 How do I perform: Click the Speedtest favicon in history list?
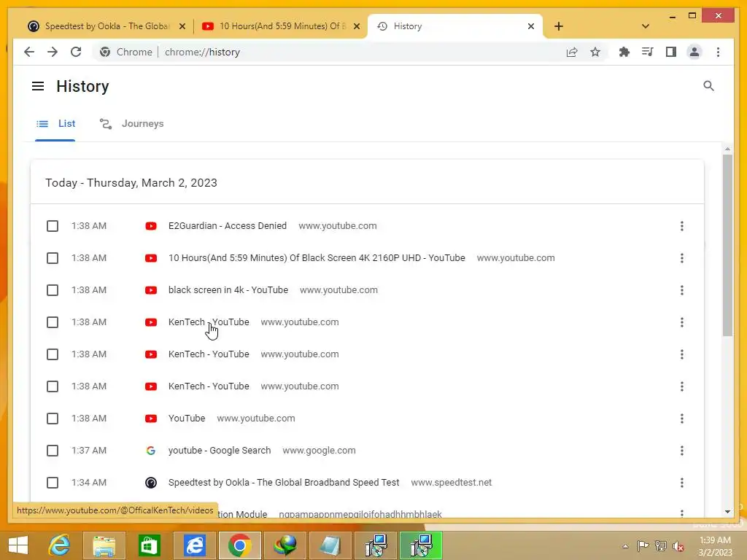[x=150, y=483]
